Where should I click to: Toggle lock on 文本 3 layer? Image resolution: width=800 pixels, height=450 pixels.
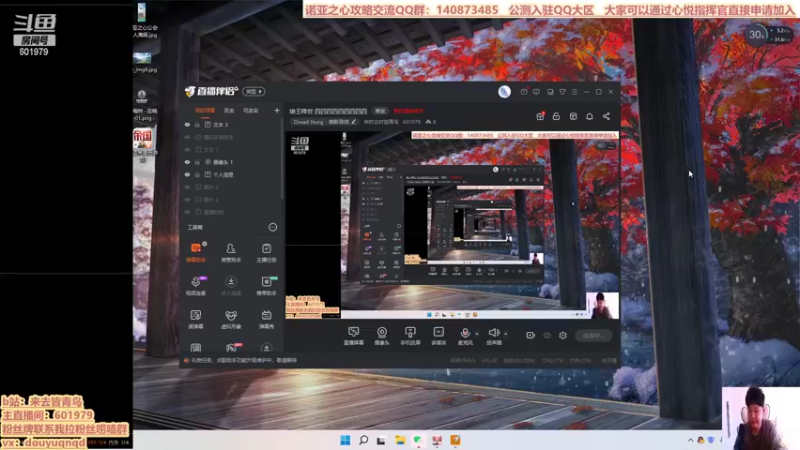point(197,124)
